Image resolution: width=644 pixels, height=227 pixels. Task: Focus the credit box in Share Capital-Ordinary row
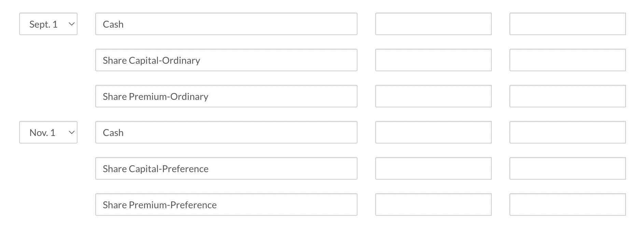pos(568,60)
